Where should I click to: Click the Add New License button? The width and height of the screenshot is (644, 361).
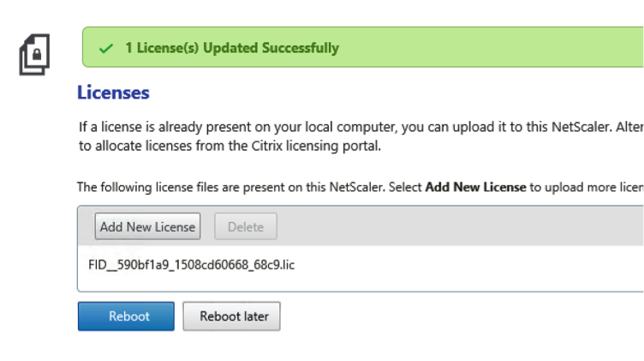[x=147, y=227]
